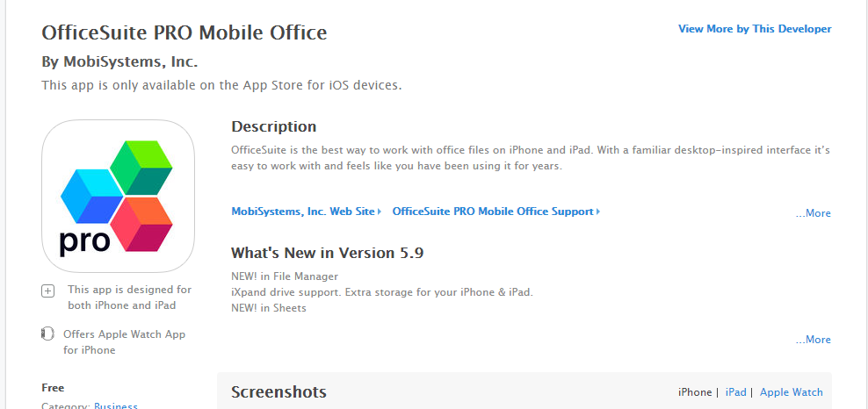Click the Screenshots section heading
The height and width of the screenshot is (409, 868).
tap(278, 391)
